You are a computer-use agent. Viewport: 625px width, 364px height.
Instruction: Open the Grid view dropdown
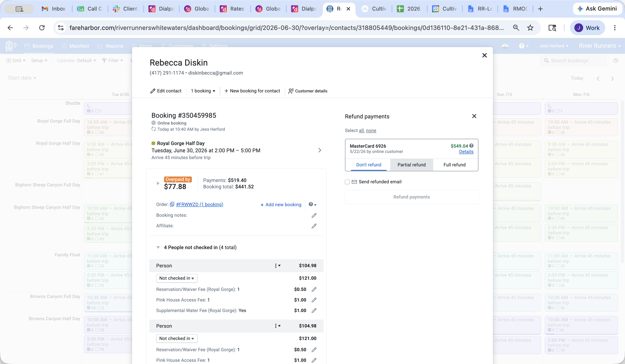(x=16, y=61)
